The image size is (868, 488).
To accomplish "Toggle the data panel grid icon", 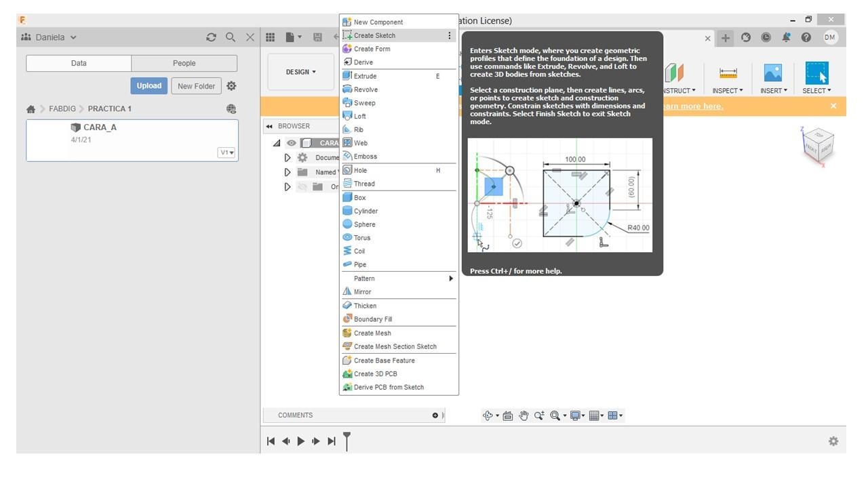I will pos(270,37).
